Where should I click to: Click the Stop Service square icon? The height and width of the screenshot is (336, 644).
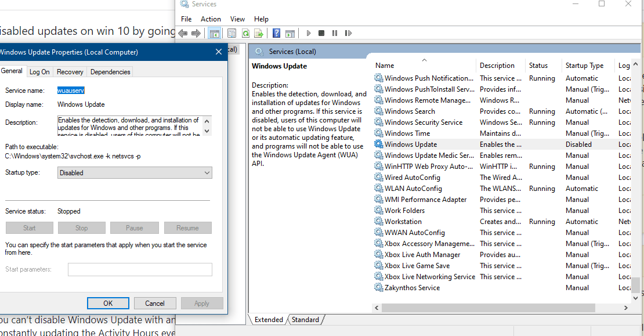[321, 33]
